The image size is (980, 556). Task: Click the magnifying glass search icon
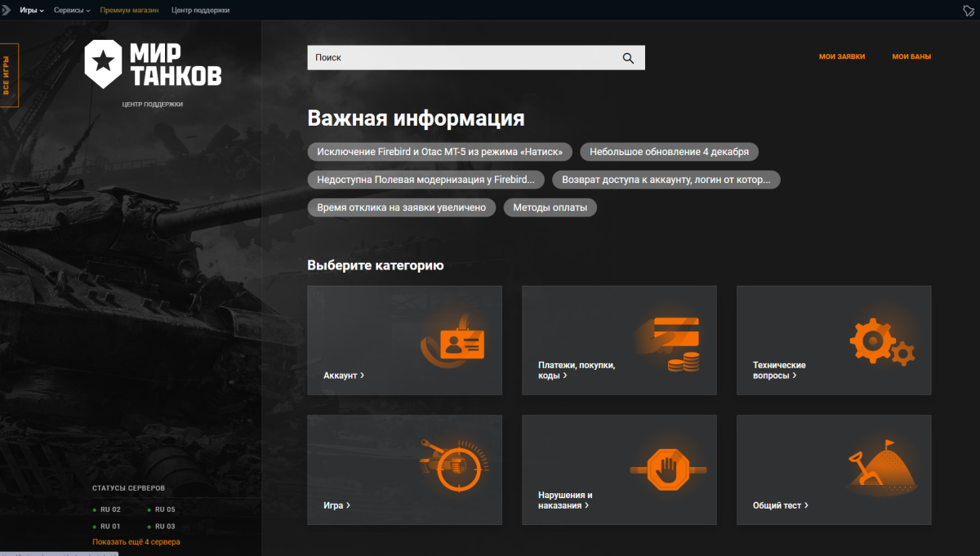(628, 58)
